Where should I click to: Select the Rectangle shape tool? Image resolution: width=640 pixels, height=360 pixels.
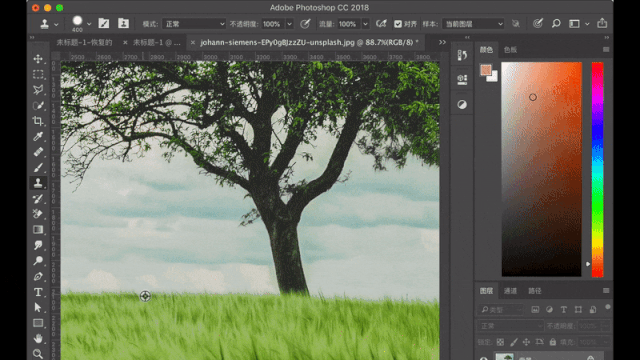pyautogui.click(x=38, y=323)
